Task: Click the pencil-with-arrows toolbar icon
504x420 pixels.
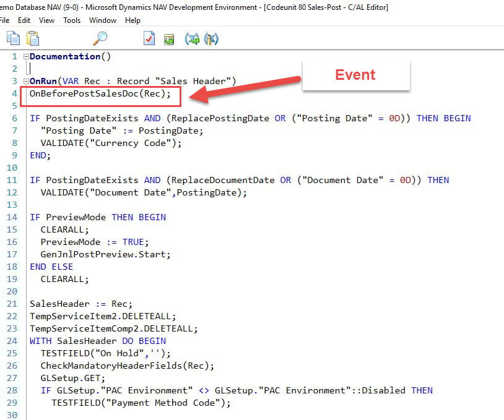Action: pyautogui.click(x=211, y=38)
